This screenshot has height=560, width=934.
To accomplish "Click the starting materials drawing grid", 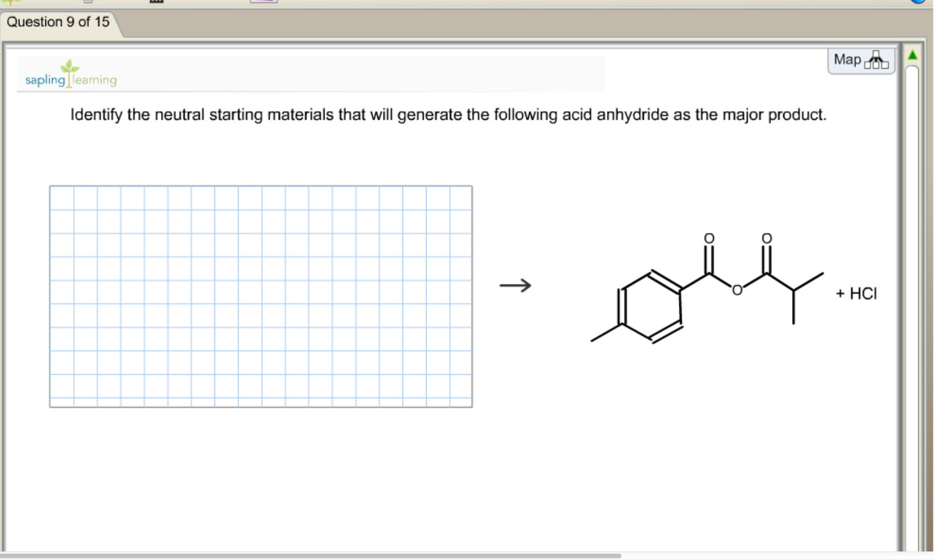I will click(x=261, y=296).
